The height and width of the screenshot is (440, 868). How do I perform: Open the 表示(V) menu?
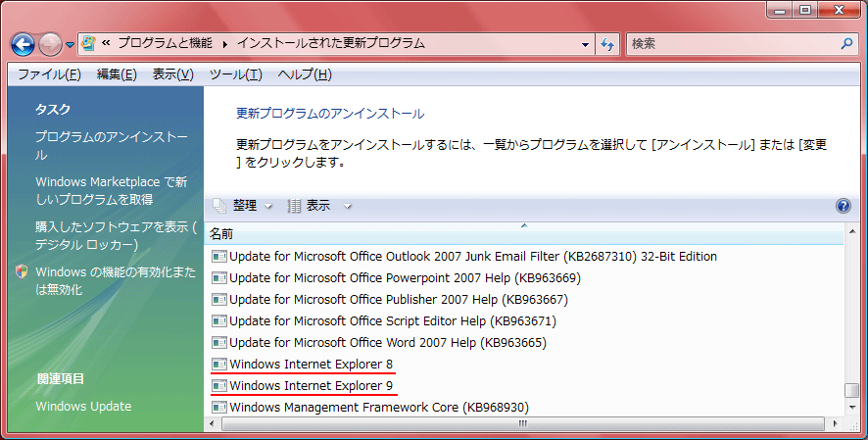pos(173,74)
